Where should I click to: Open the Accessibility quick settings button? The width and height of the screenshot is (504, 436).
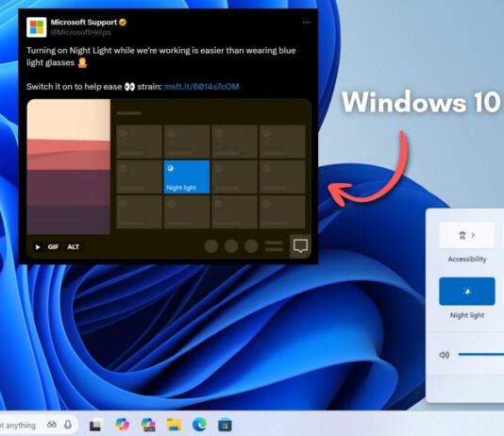[466, 235]
